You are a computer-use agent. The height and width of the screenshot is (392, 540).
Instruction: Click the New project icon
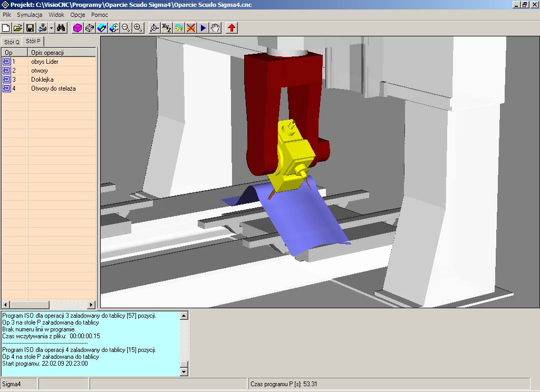[x=6, y=27]
